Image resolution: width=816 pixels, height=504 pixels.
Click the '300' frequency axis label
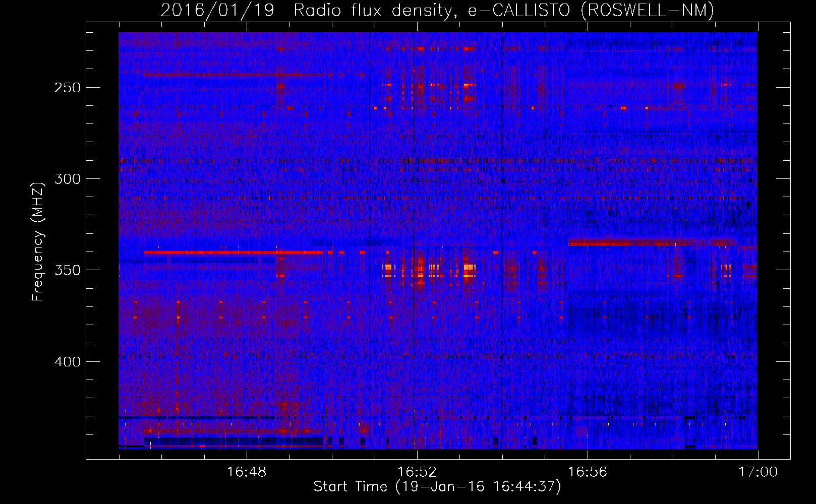67,179
